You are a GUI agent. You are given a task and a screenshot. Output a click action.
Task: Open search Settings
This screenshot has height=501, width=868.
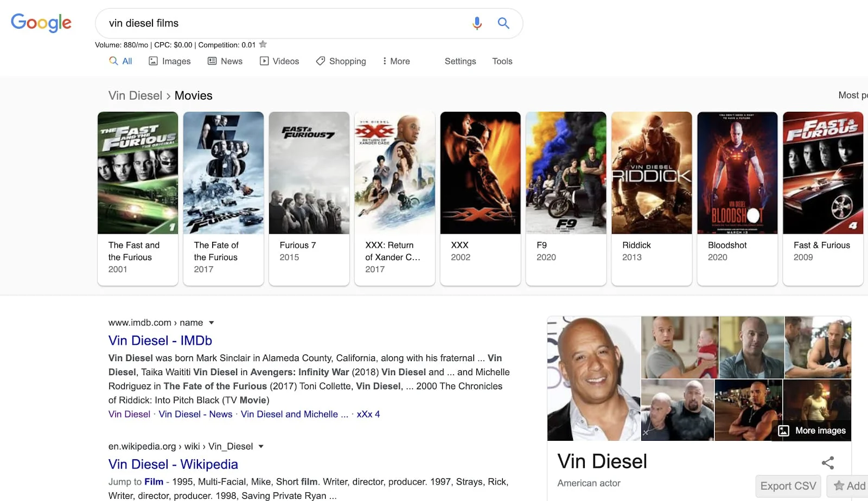(x=461, y=61)
